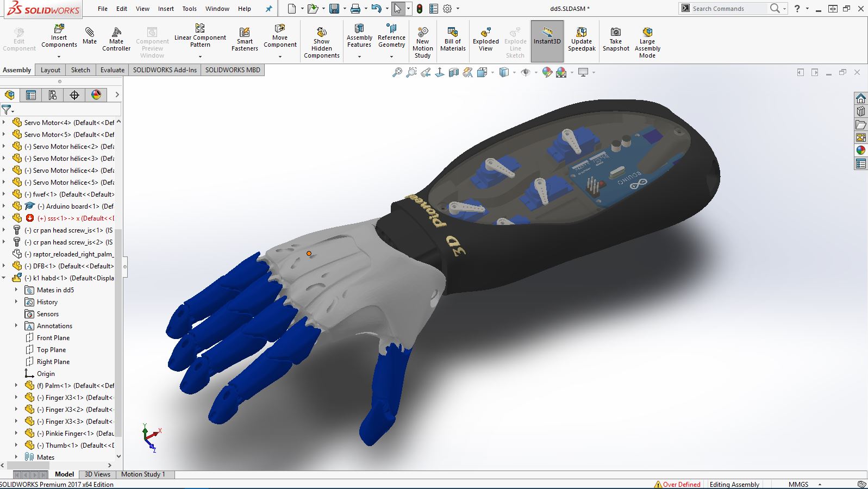Open Reference Geometry tool
This screenshot has height=489, width=868.
pyautogui.click(x=391, y=36)
